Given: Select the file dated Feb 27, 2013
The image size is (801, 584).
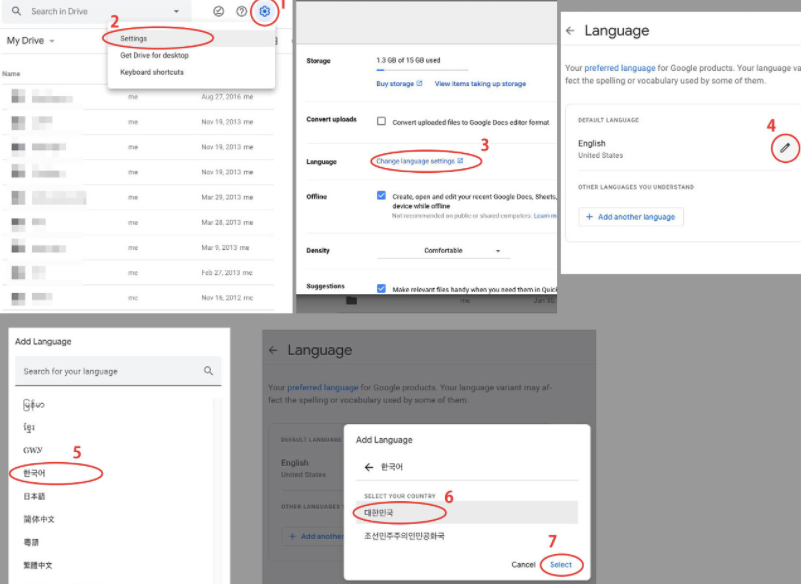Looking at the screenshot, I should (138, 273).
